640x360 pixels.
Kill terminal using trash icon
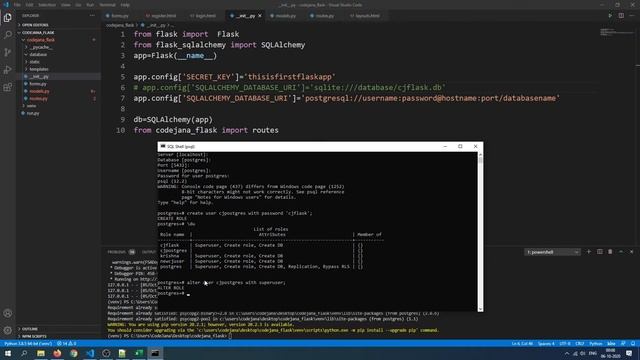[610, 252]
